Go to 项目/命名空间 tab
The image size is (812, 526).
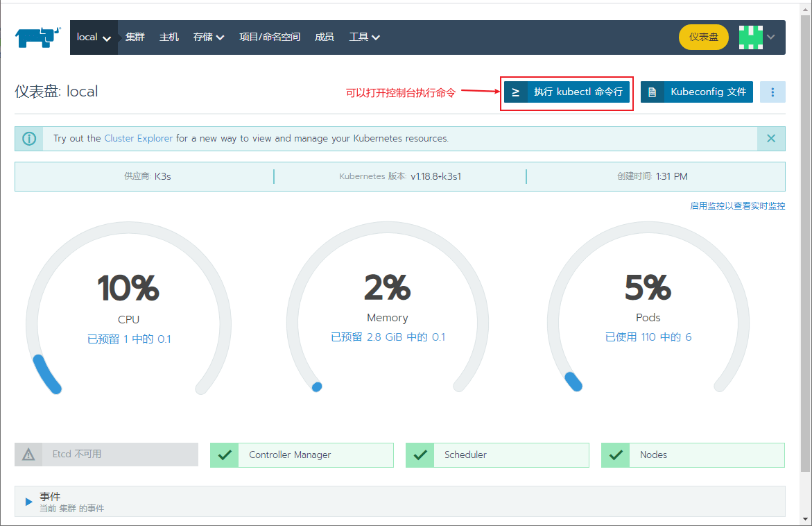(x=270, y=37)
